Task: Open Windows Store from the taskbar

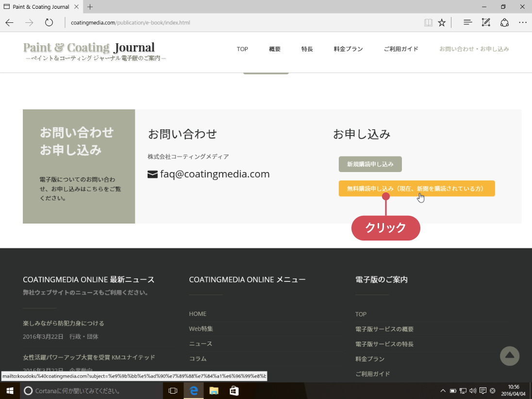Action: 233,390
